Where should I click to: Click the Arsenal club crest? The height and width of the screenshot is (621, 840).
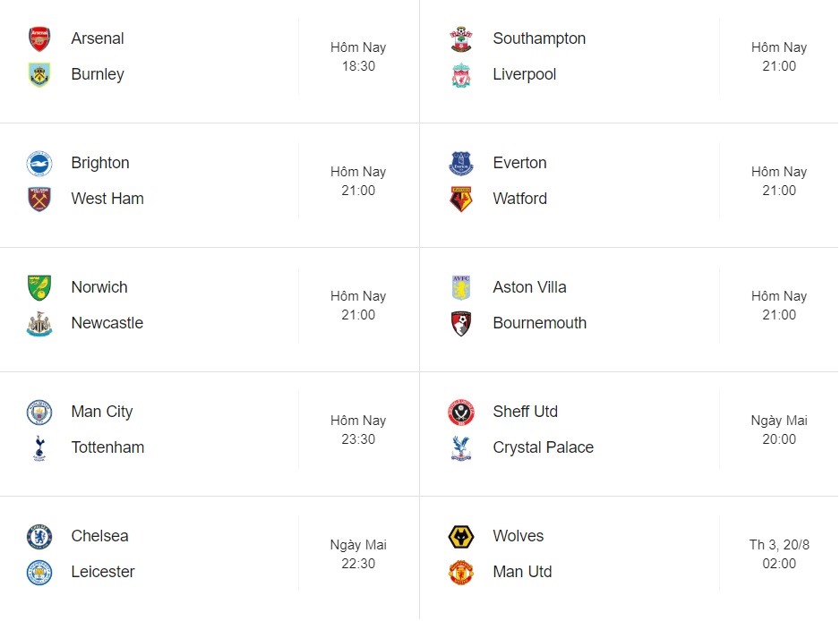(x=39, y=39)
